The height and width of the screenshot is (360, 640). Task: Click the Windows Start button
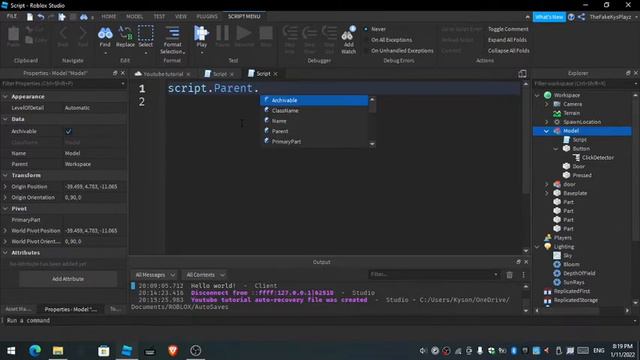point(11,351)
